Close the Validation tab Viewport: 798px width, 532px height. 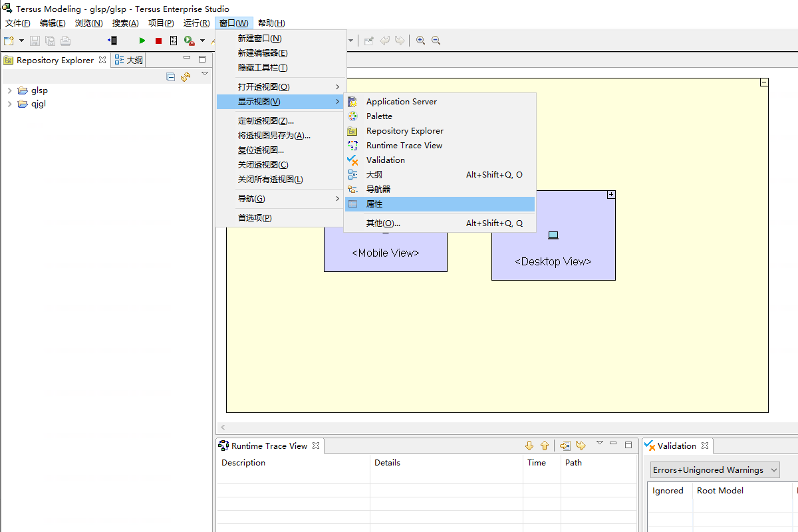pos(705,446)
